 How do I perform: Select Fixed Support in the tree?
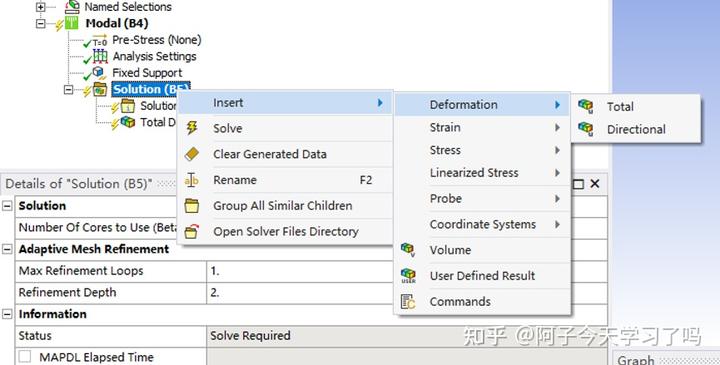pos(147,73)
